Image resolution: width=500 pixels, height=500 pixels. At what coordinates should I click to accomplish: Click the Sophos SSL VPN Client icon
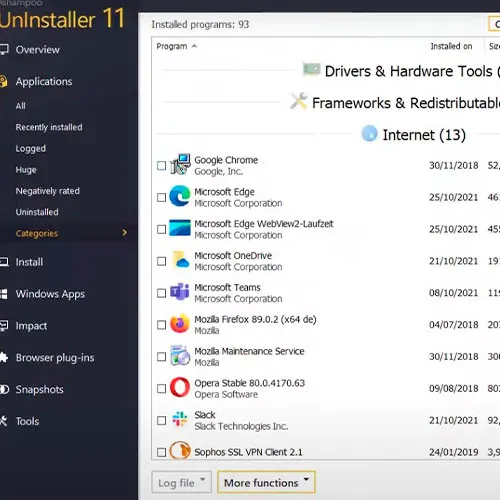click(x=180, y=451)
